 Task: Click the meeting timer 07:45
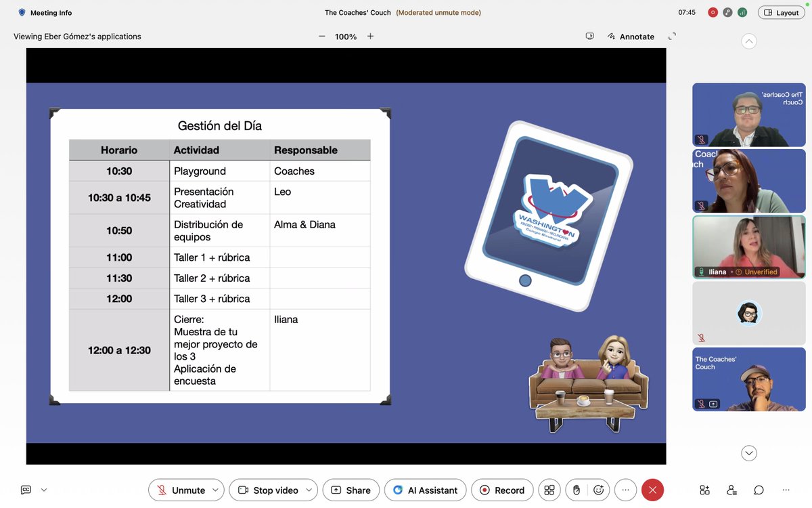coord(687,12)
